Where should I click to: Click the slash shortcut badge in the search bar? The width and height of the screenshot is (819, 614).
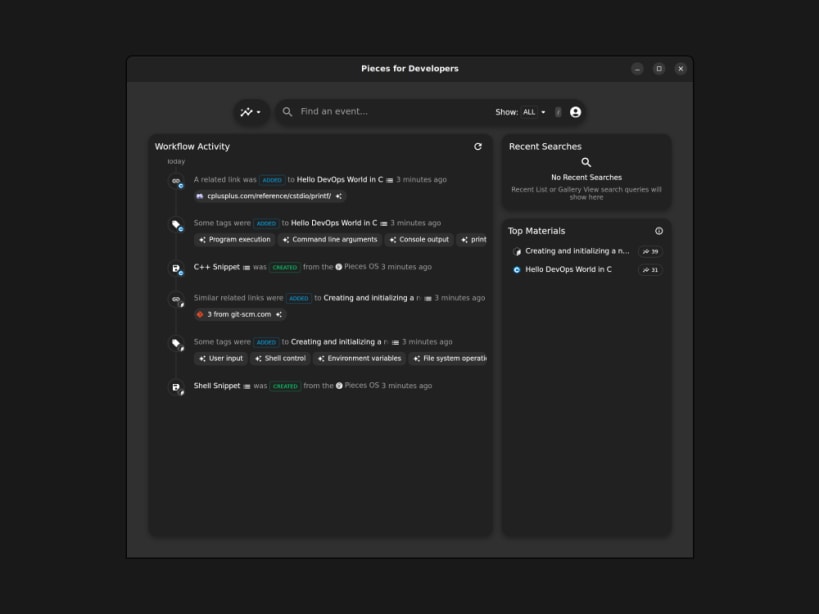click(558, 112)
